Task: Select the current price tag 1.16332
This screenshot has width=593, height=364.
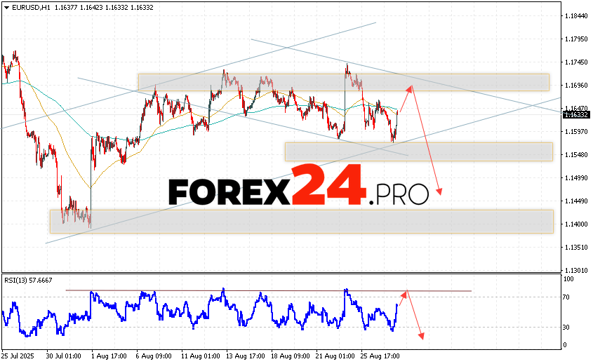Action: tap(576, 114)
